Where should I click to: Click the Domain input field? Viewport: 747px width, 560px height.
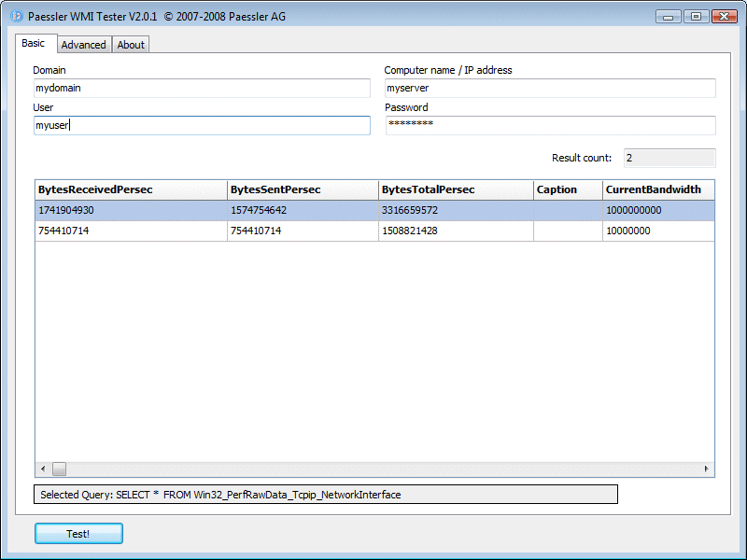click(202, 88)
